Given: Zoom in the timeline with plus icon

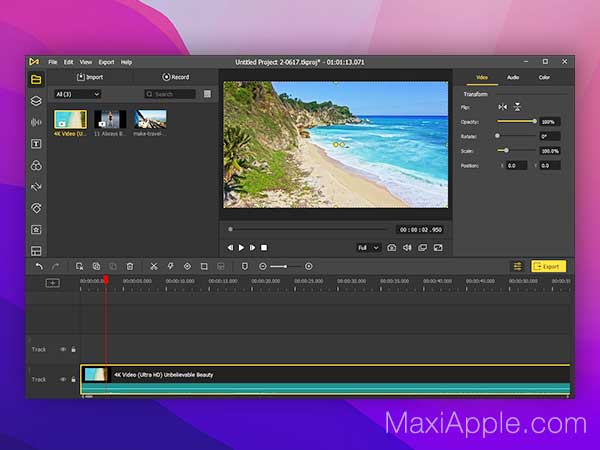Looking at the screenshot, I should [309, 266].
